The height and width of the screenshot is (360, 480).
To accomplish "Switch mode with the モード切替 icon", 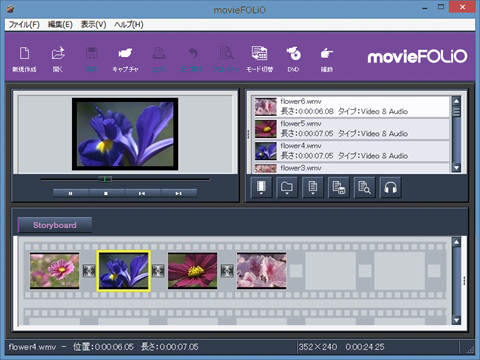I will click(259, 59).
